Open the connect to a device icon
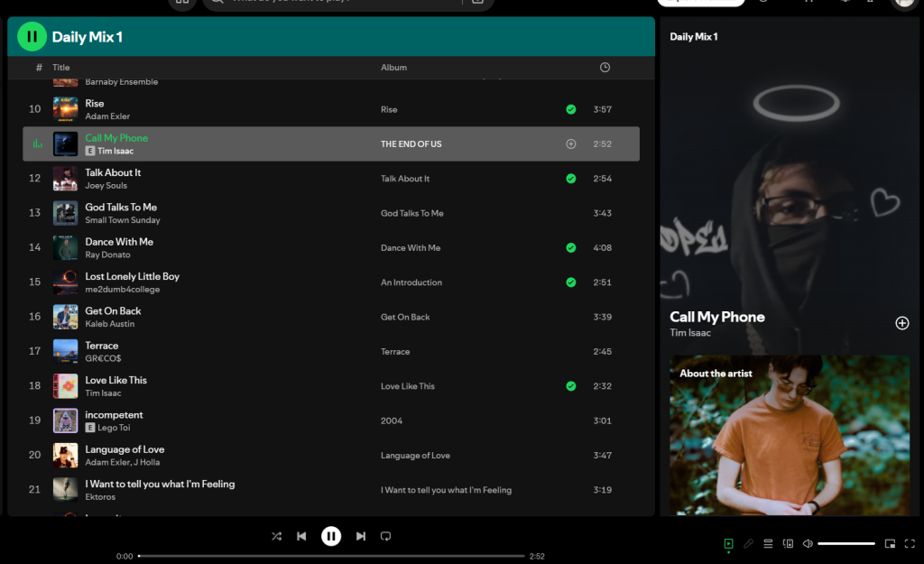This screenshot has height=564, width=924. 788,543
